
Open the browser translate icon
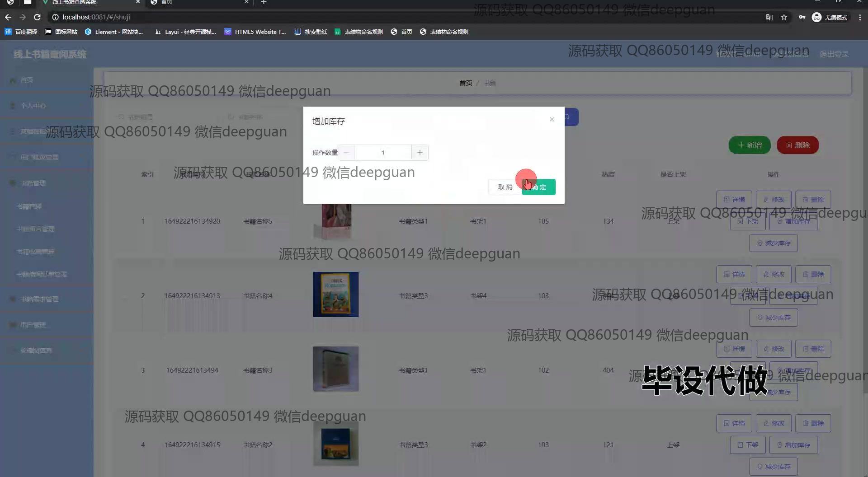click(769, 17)
